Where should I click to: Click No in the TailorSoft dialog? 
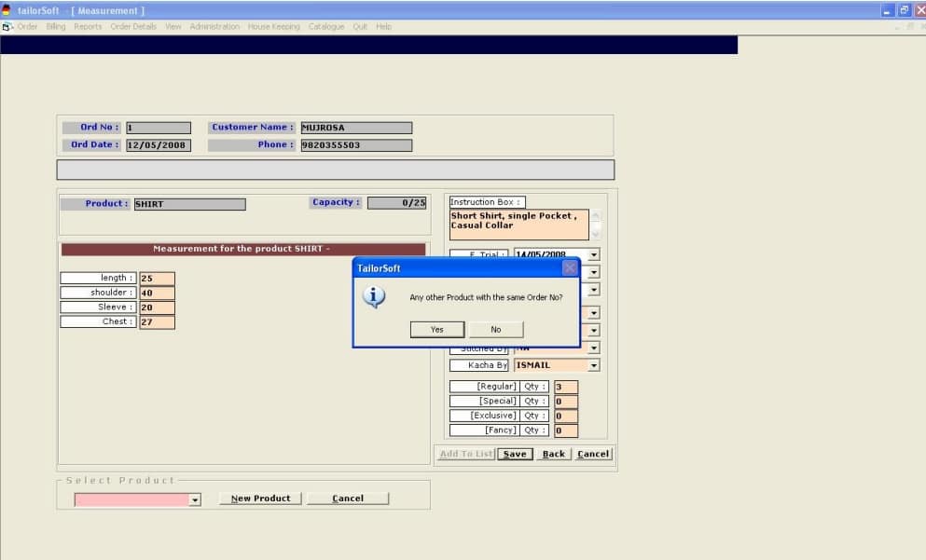(495, 329)
